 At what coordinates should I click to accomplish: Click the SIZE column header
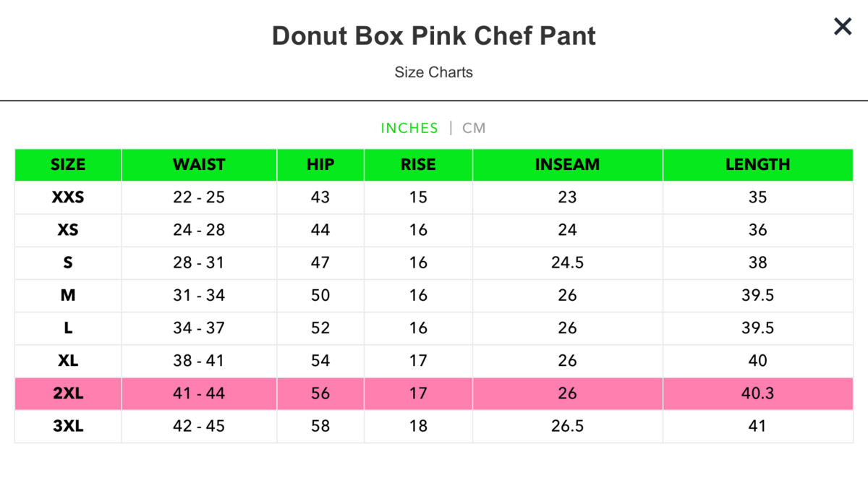pos(68,165)
